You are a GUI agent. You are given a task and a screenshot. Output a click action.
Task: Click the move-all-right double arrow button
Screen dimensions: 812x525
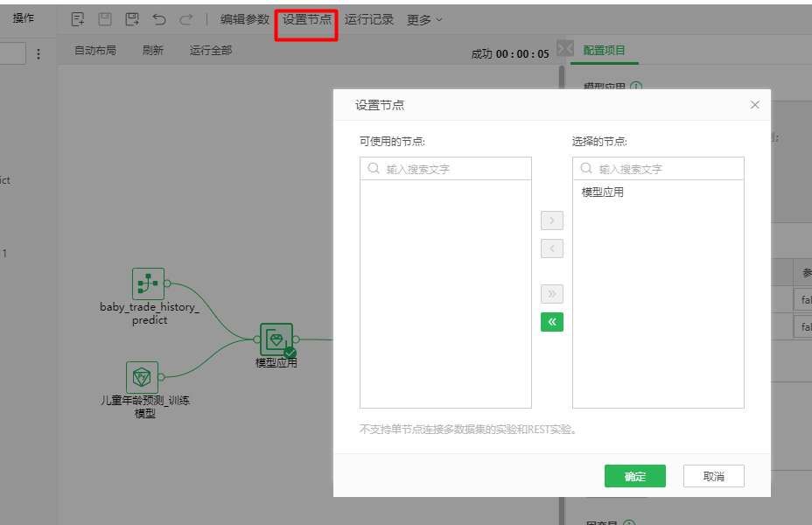click(552, 294)
